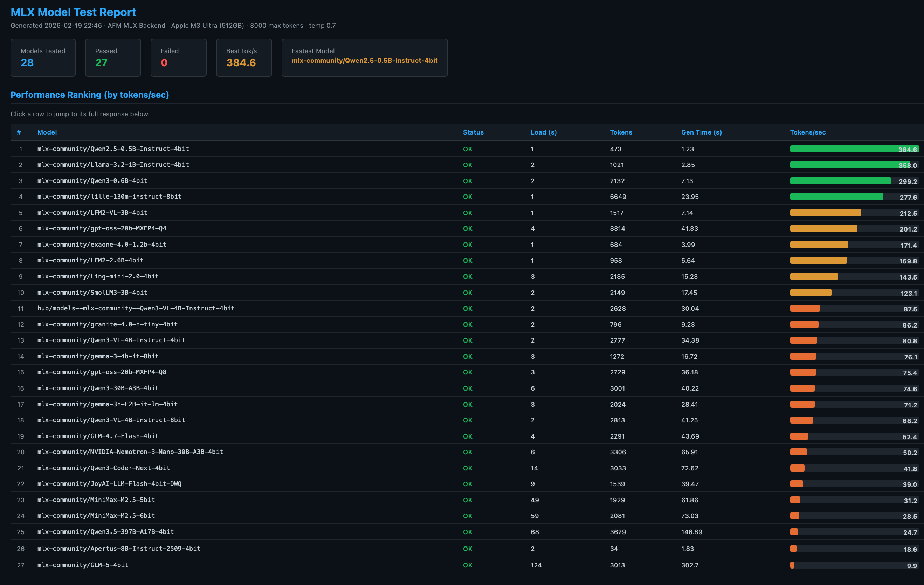Click the hub/models Qwen3-VL-4B-Instruct row
Viewport: 924px width, 585px height.
(x=230, y=308)
